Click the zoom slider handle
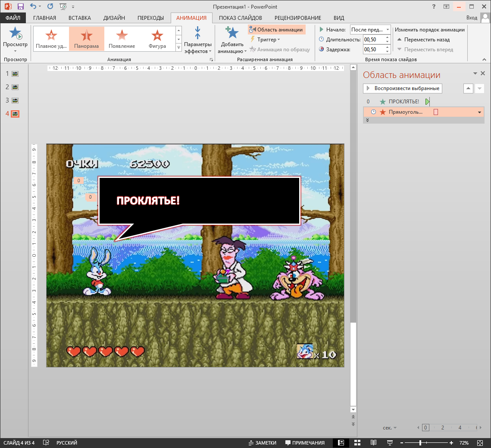 point(420,443)
